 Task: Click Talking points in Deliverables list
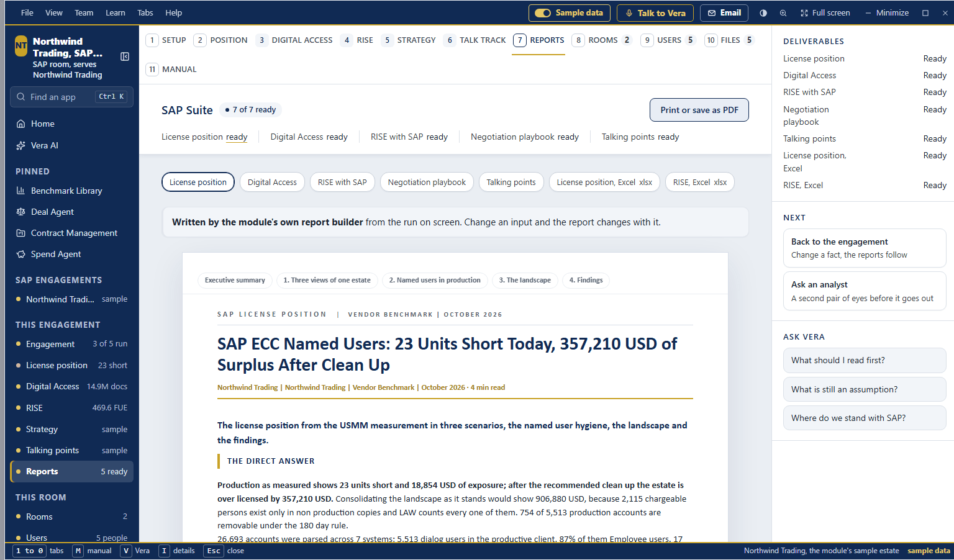pos(809,138)
